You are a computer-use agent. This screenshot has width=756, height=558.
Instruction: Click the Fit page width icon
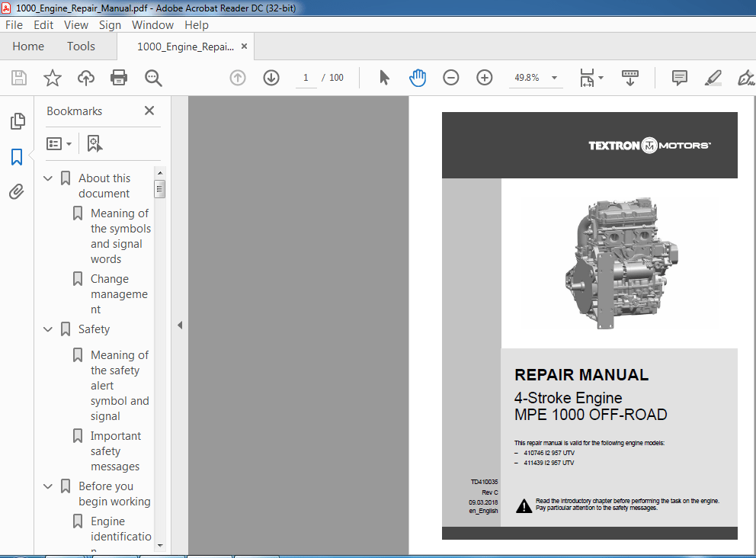point(587,78)
